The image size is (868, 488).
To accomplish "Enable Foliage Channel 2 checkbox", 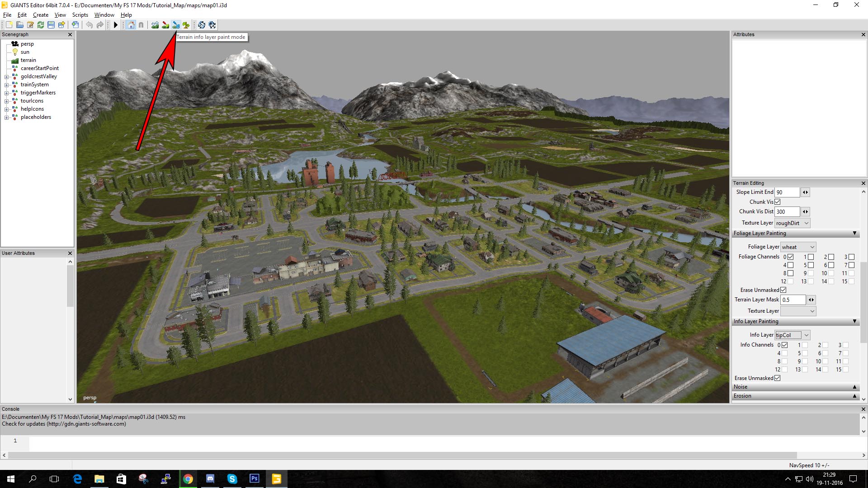I will pos(831,257).
